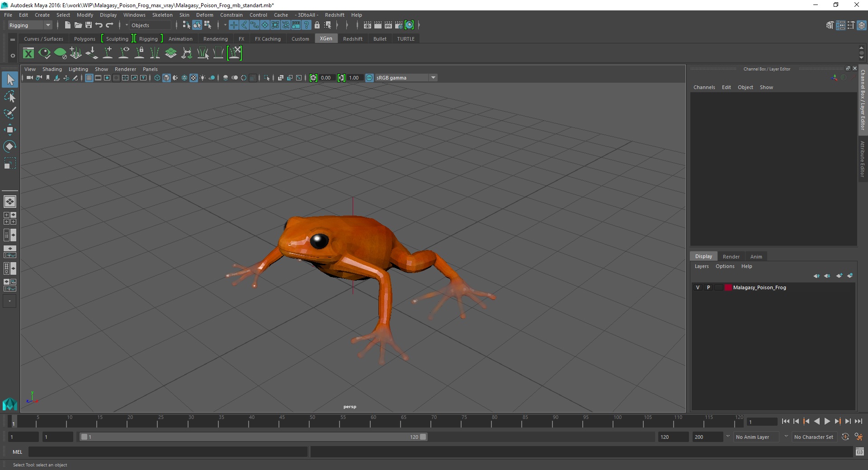
Task: Open a scene with folder icon
Action: pyautogui.click(x=78, y=25)
